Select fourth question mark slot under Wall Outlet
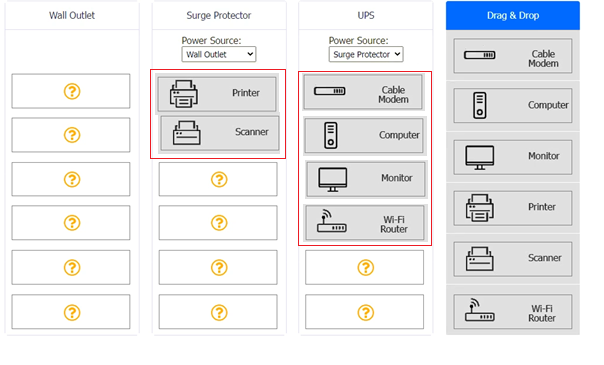Viewport: 604px width, 365px height. tap(71, 223)
